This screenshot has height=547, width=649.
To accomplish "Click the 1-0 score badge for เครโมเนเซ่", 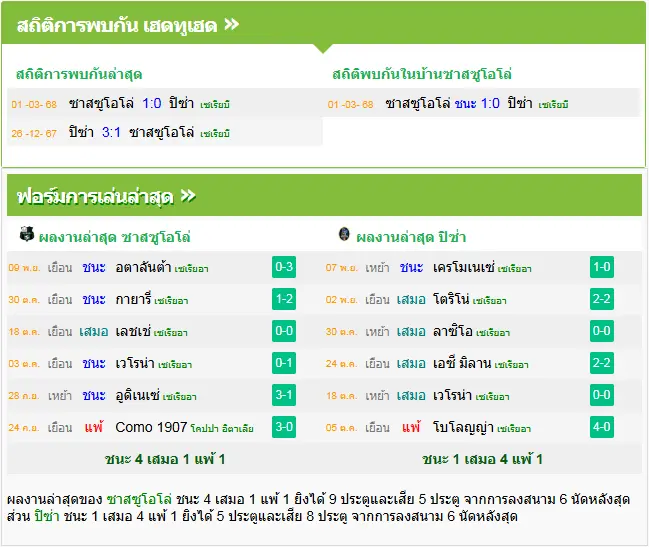I will click(602, 267).
